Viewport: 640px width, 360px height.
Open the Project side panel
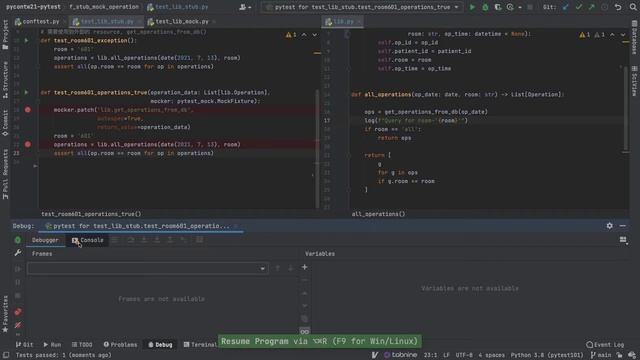pos(5,35)
